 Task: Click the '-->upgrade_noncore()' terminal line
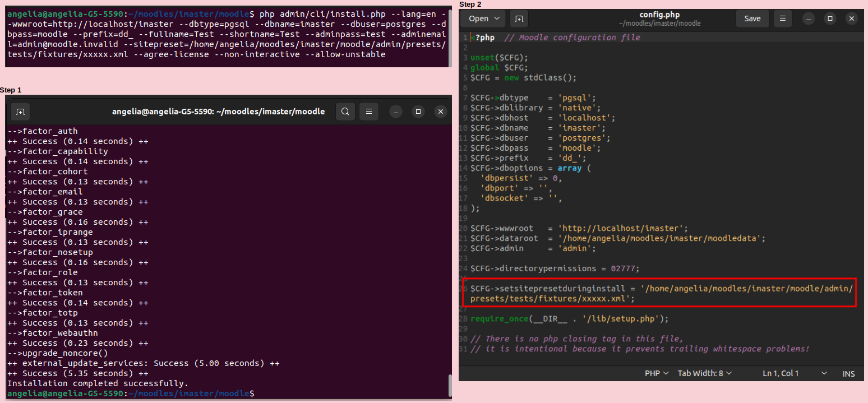click(x=57, y=353)
